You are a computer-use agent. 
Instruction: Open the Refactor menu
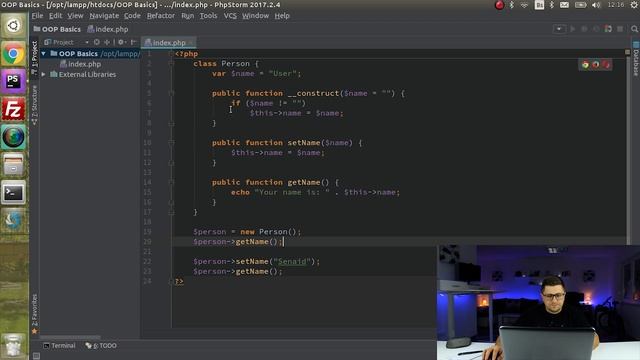tap(161, 16)
